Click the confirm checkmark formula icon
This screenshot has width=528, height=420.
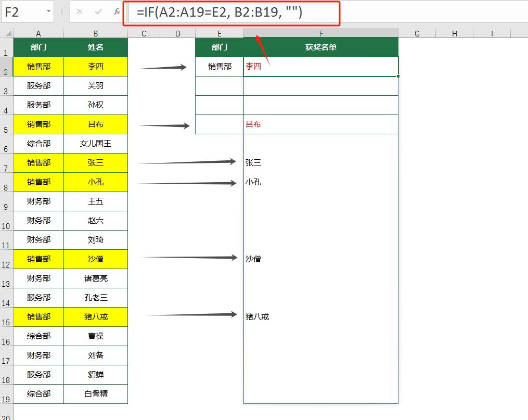(x=98, y=12)
